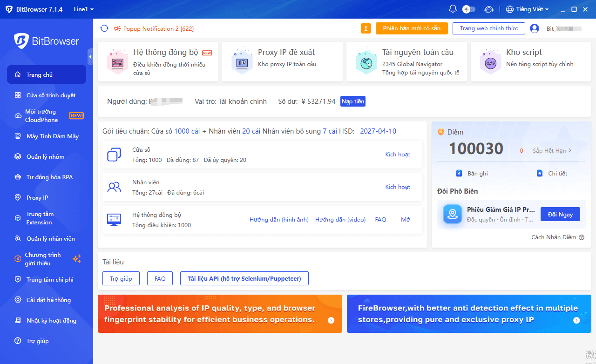Toggle the light/dark theme switch
This screenshot has height=364, width=596.
(x=469, y=9)
